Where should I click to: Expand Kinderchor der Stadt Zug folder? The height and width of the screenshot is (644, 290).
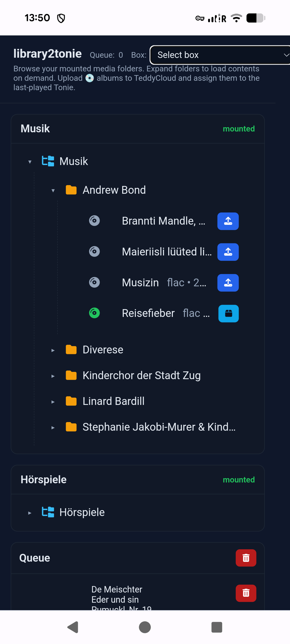(x=53, y=376)
